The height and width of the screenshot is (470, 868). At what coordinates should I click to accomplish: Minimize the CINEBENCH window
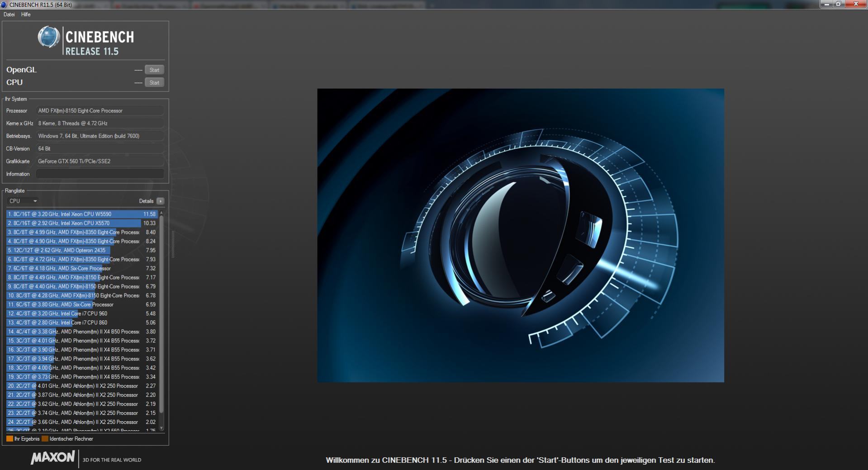tap(827, 4)
